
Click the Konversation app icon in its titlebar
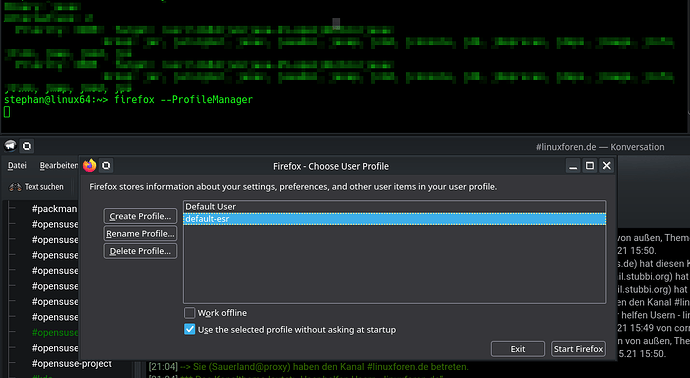point(10,146)
